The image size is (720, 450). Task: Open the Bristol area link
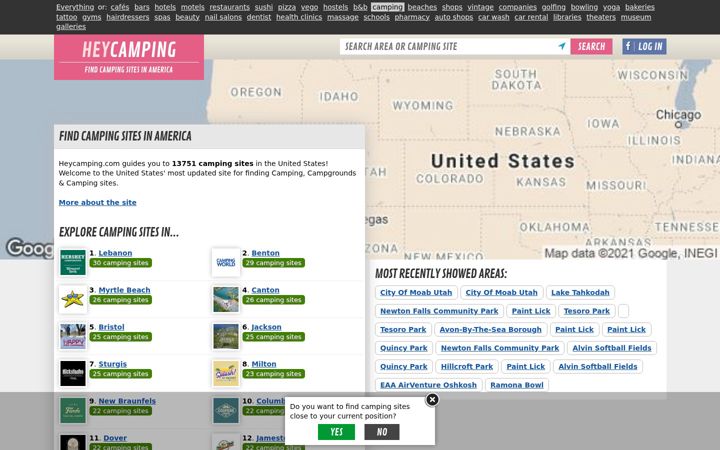coord(112,327)
